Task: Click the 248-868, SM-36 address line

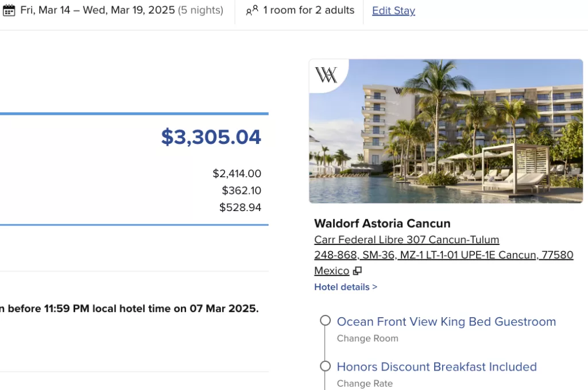Action: [x=444, y=255]
